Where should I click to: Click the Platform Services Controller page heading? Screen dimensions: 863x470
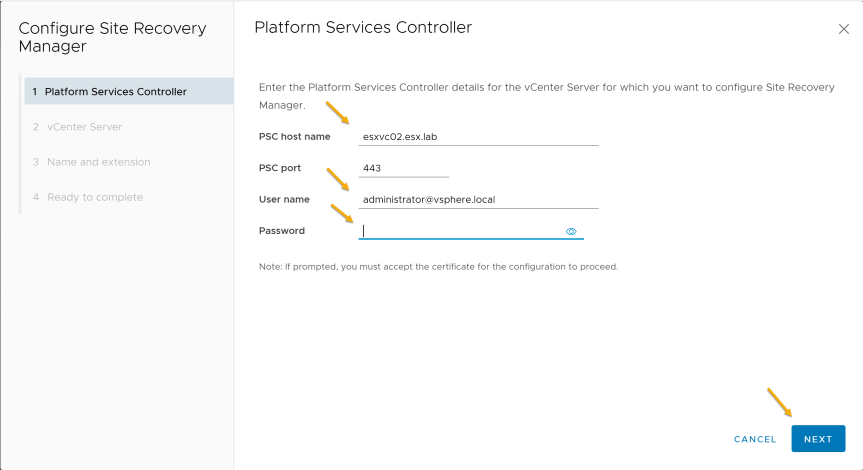[363, 28]
